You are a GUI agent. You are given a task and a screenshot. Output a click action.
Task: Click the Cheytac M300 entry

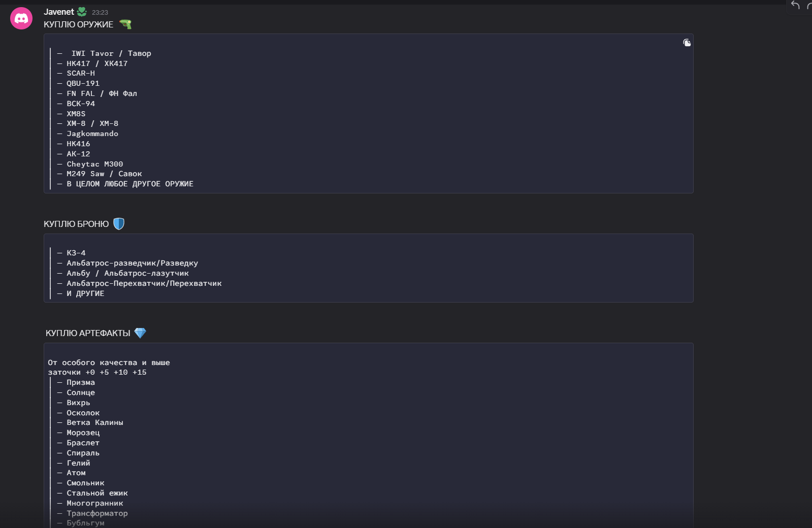pyautogui.click(x=94, y=164)
